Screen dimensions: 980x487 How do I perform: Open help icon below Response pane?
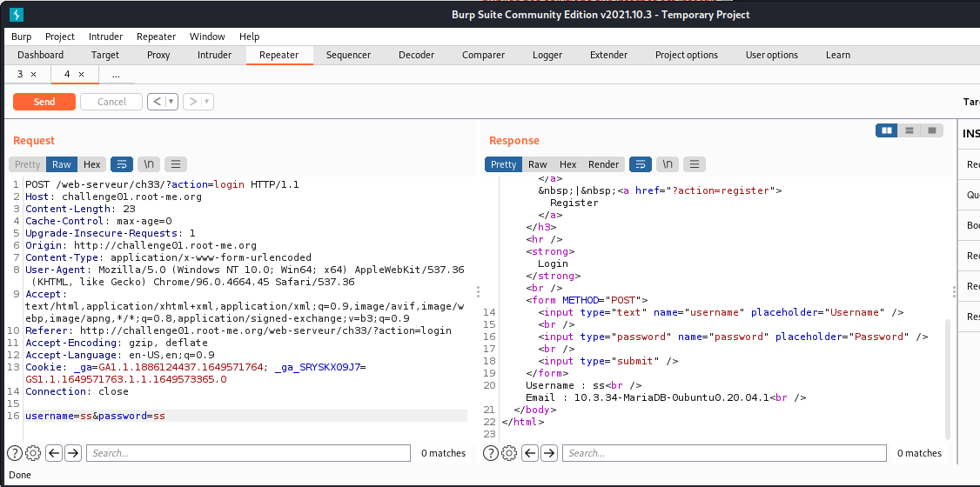[491, 453]
